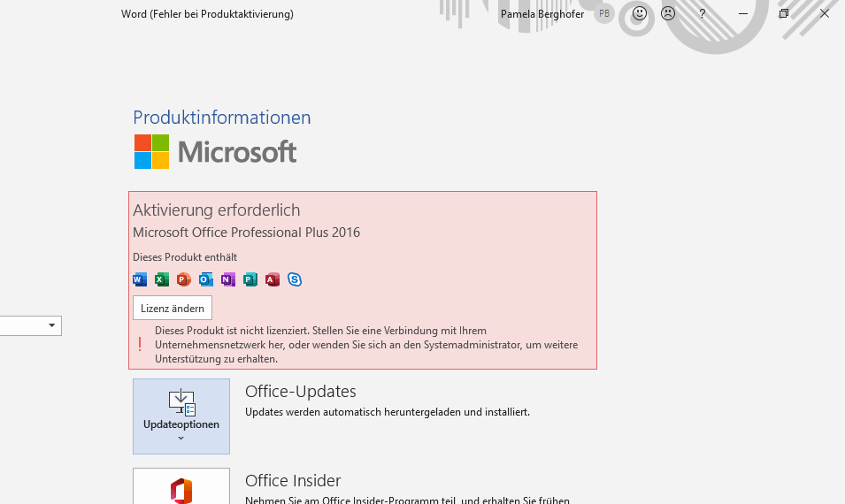Click the Aktivierung erforderlich heading
The image size is (845, 504).
click(x=217, y=210)
